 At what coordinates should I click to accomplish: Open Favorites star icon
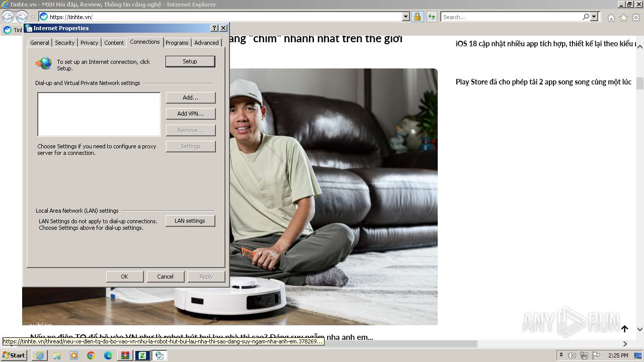623,18
